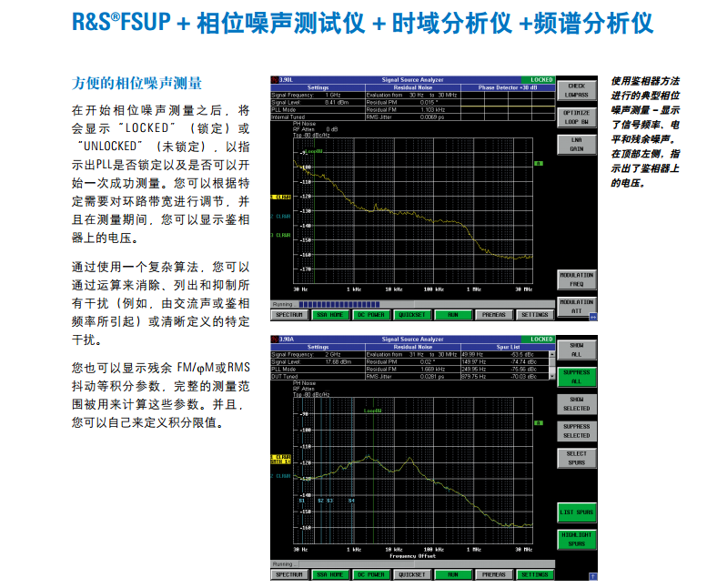Select yellow trace 1 CLRWR label in upper analyzer
Viewport: 717px width, 588px height.
pyautogui.click(x=281, y=198)
